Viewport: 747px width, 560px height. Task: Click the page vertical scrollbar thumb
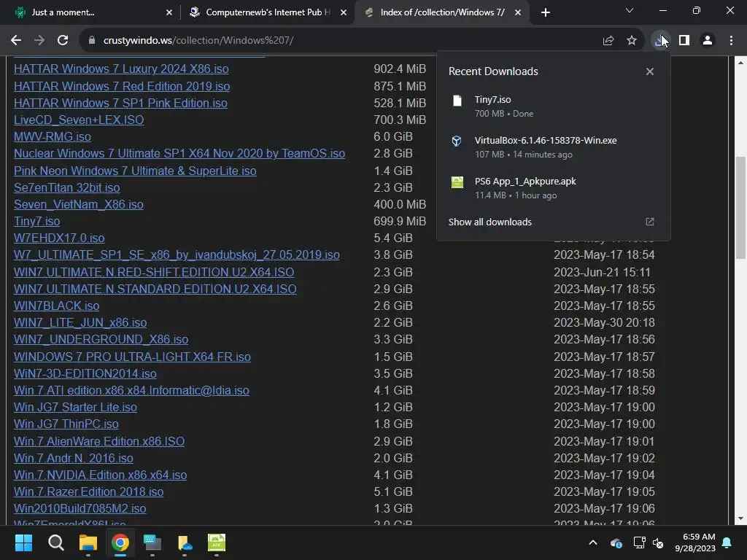(x=740, y=208)
